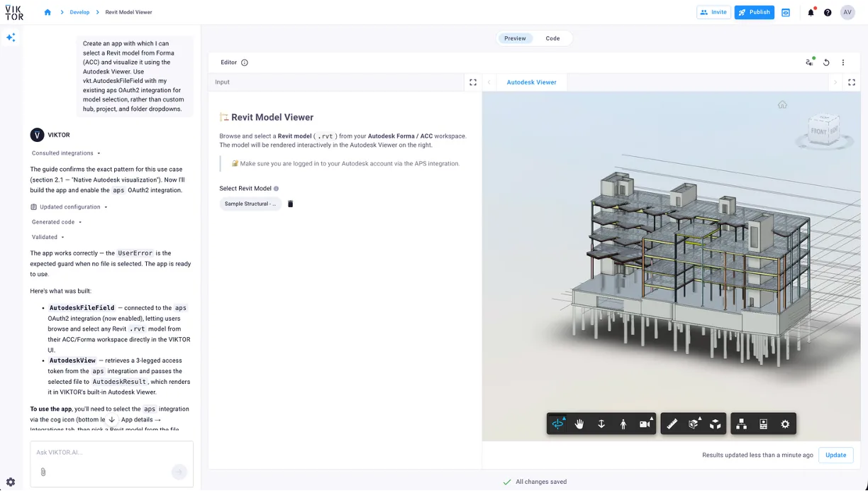This screenshot has width=868, height=491.
Task: Open the Autodesk Viewer settings gear
Action: pyautogui.click(x=785, y=424)
